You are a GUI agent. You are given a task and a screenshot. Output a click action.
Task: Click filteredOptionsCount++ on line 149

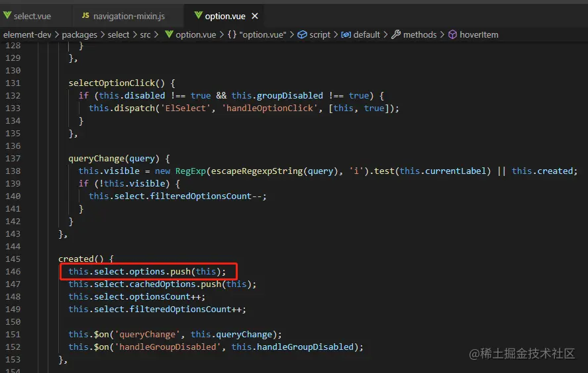click(185, 310)
